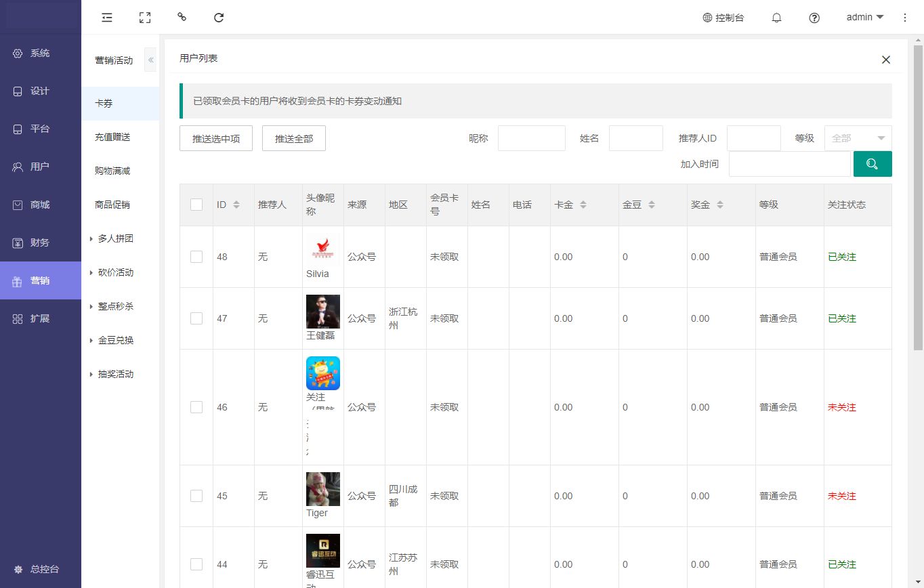
Task: Focus the 昵称 nickname input field
Action: point(531,138)
